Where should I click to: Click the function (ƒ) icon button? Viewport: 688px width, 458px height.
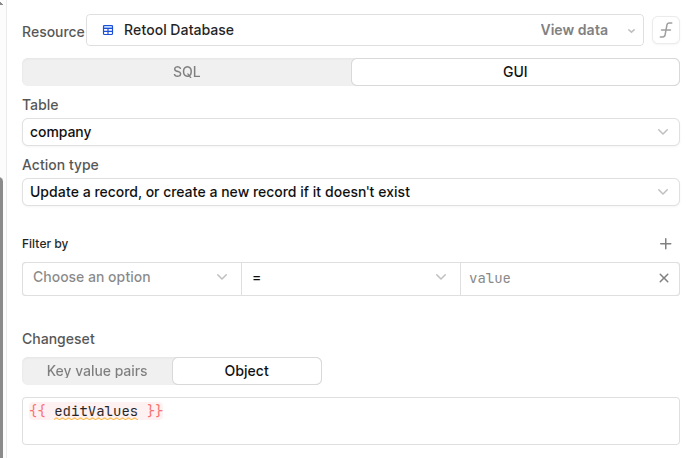point(666,30)
